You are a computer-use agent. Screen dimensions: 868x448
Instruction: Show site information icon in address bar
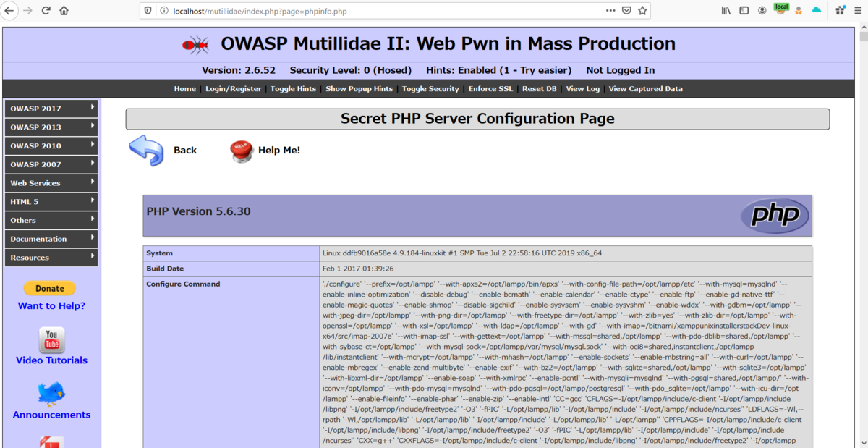[163, 11]
